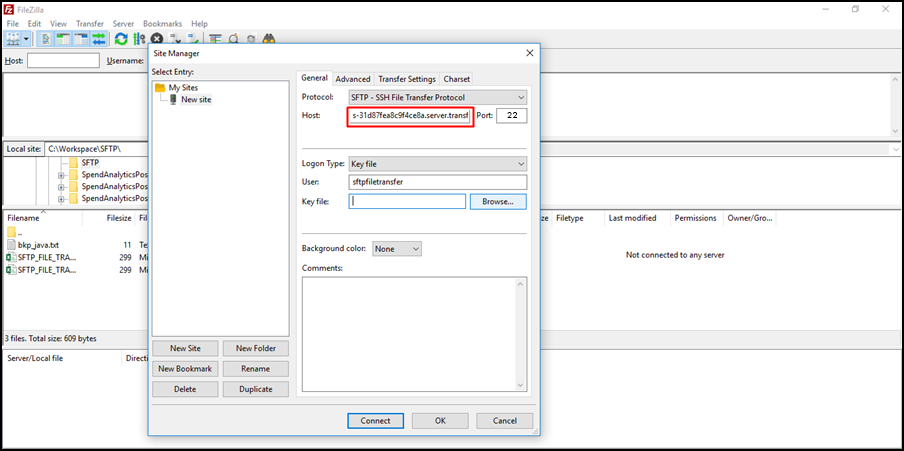Click the Comments scrollbar down arrow
The image size is (904, 451).
click(521, 385)
